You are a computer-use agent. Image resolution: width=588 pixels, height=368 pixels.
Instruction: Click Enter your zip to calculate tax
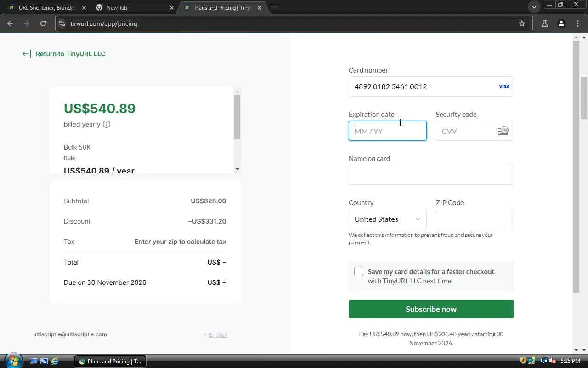180,241
